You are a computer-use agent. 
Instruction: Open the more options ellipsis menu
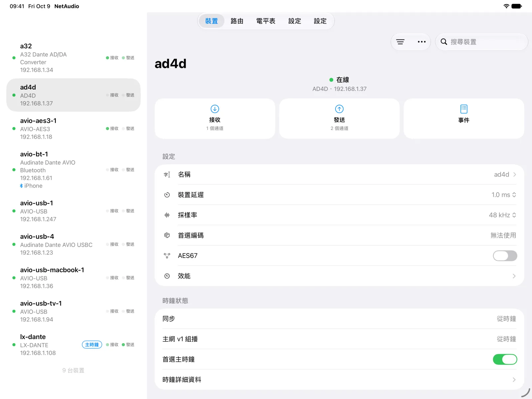[422, 42]
